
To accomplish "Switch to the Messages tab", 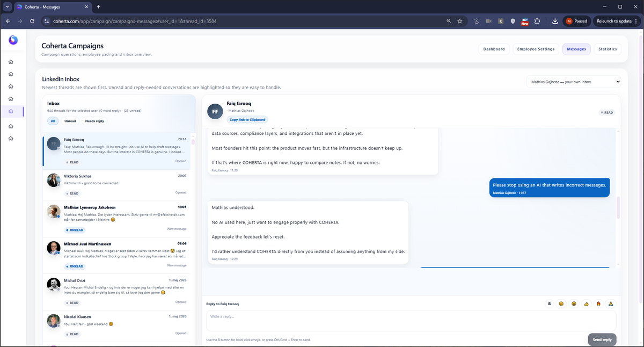I will (x=576, y=49).
